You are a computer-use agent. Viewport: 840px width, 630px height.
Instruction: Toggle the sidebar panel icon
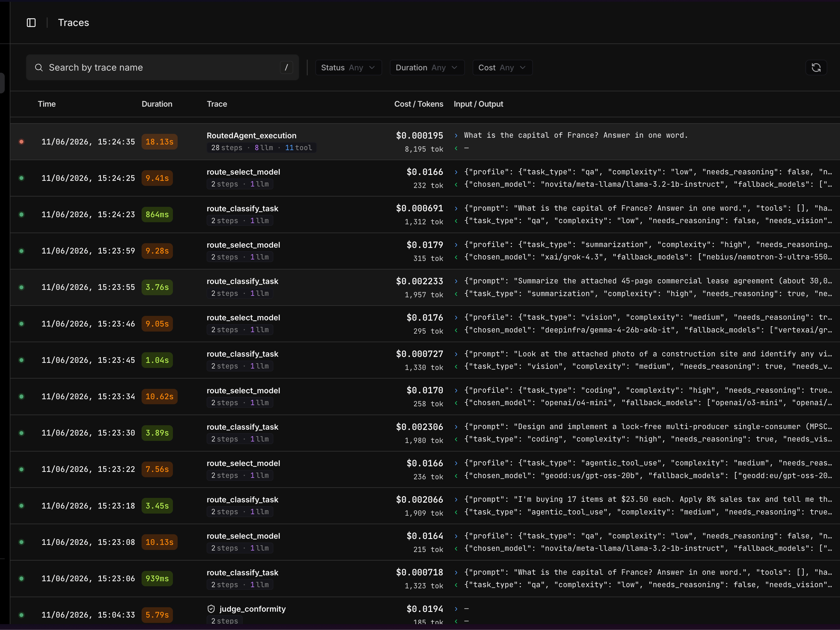click(x=31, y=23)
